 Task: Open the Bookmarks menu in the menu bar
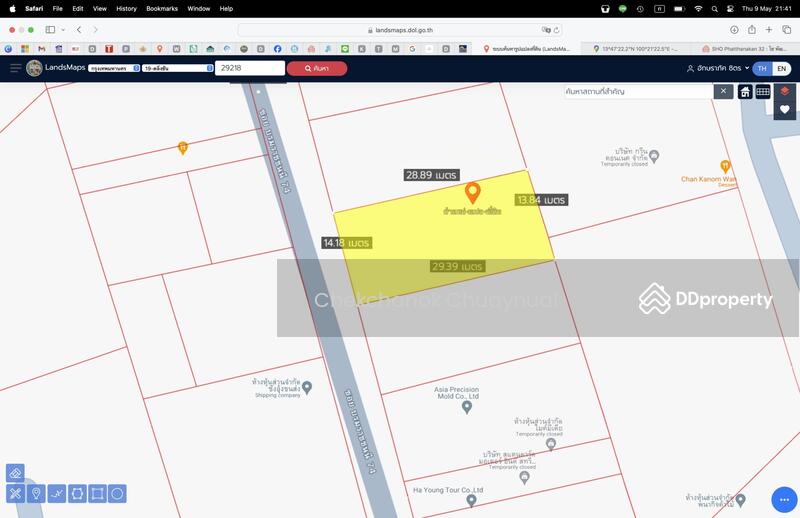[161, 8]
